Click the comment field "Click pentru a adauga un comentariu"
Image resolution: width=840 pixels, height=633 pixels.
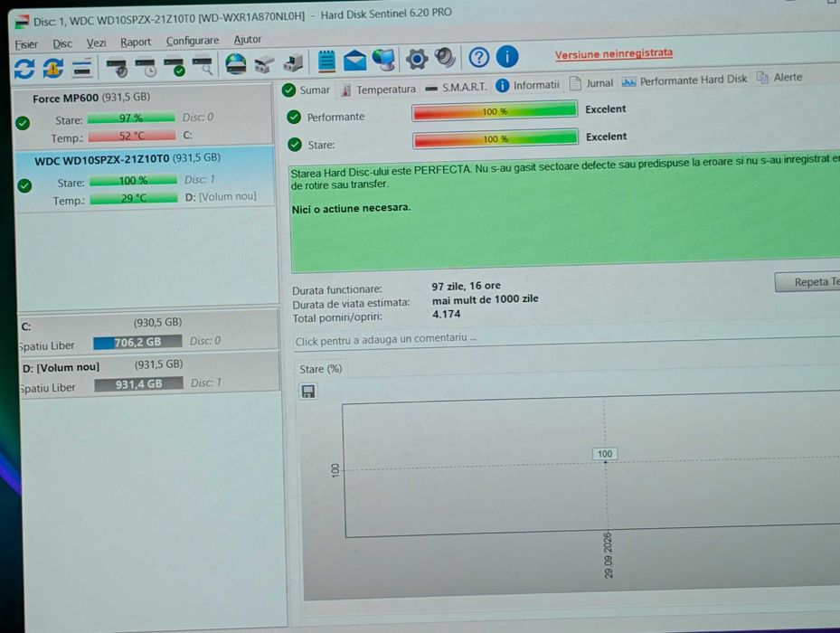(x=567, y=339)
